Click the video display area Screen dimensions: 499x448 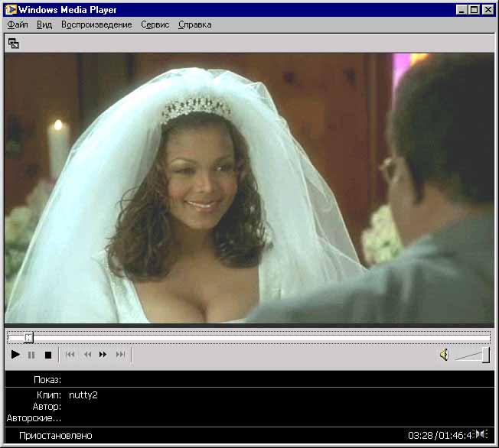[249, 188]
